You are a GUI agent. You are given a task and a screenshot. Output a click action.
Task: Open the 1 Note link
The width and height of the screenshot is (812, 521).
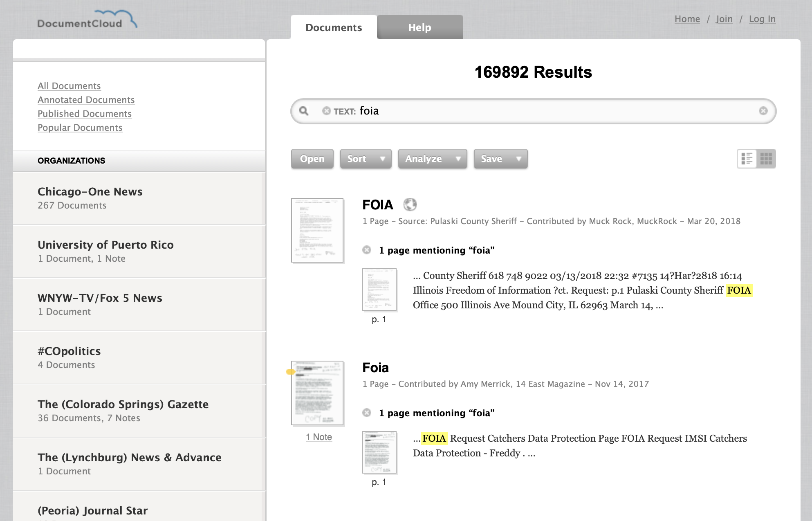[319, 437]
